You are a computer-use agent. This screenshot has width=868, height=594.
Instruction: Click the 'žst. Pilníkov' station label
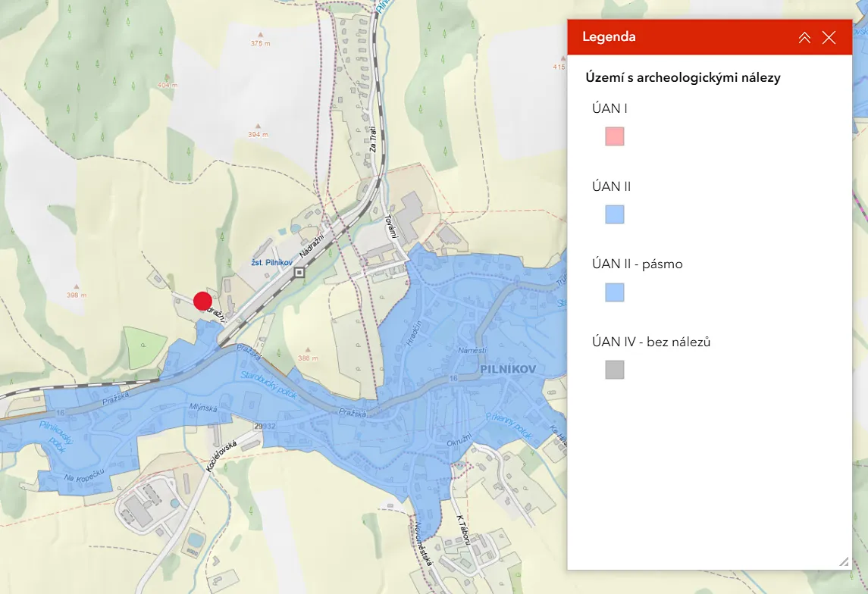click(272, 262)
